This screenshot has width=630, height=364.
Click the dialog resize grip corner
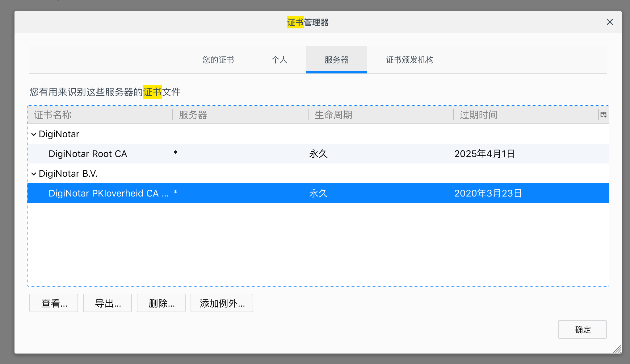pyautogui.click(x=618, y=350)
